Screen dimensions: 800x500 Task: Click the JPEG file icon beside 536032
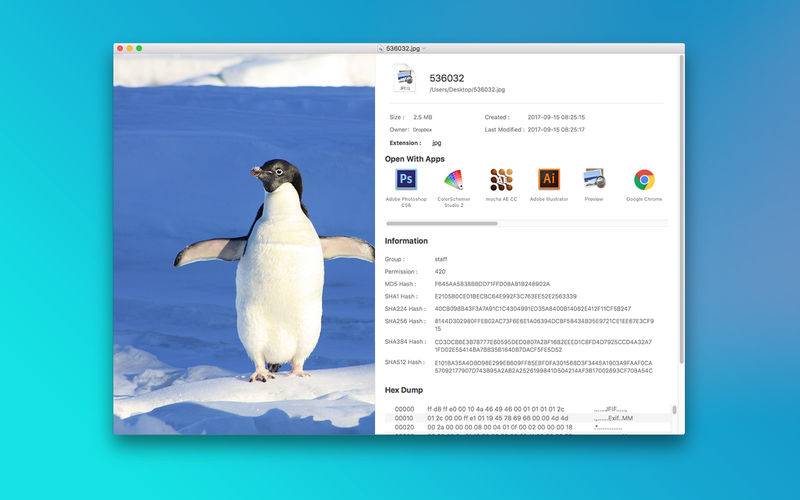(x=404, y=79)
